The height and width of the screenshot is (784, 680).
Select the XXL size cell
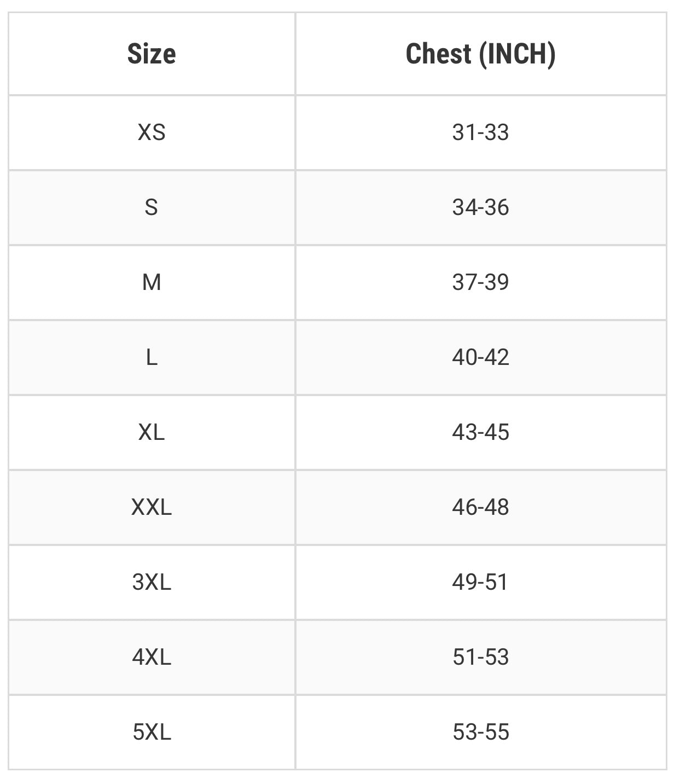[x=152, y=507]
